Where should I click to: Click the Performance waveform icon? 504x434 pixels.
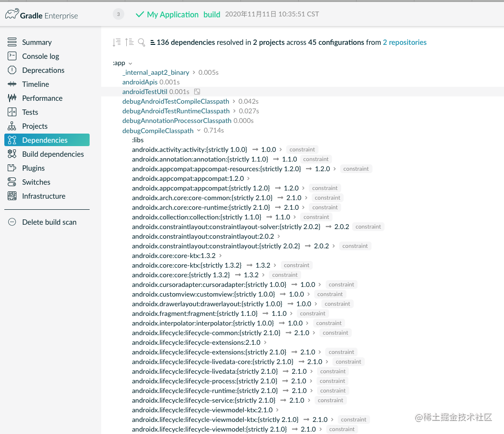click(12, 98)
